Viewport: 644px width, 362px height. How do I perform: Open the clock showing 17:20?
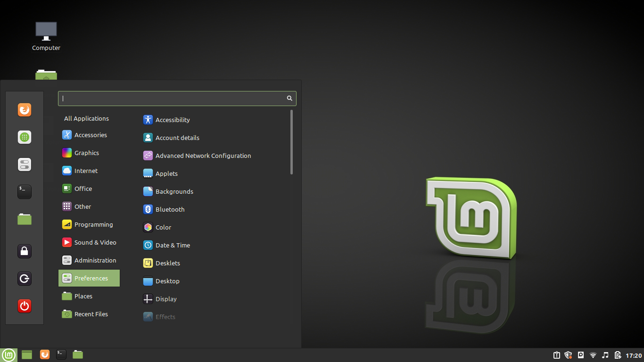(634, 355)
